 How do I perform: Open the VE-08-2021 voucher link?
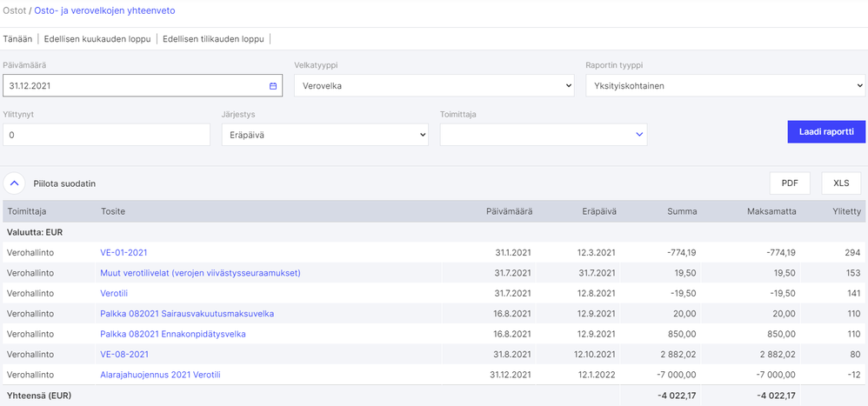point(124,354)
